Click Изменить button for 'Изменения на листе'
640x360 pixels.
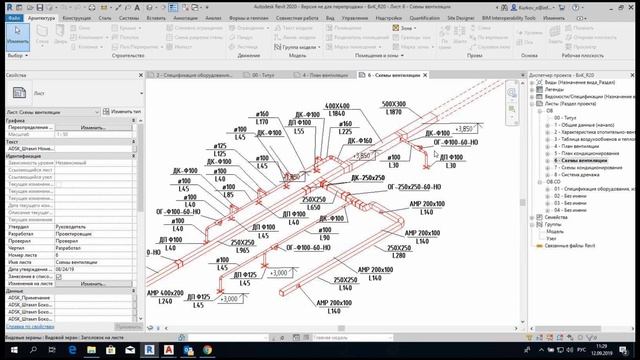[x=93, y=284]
